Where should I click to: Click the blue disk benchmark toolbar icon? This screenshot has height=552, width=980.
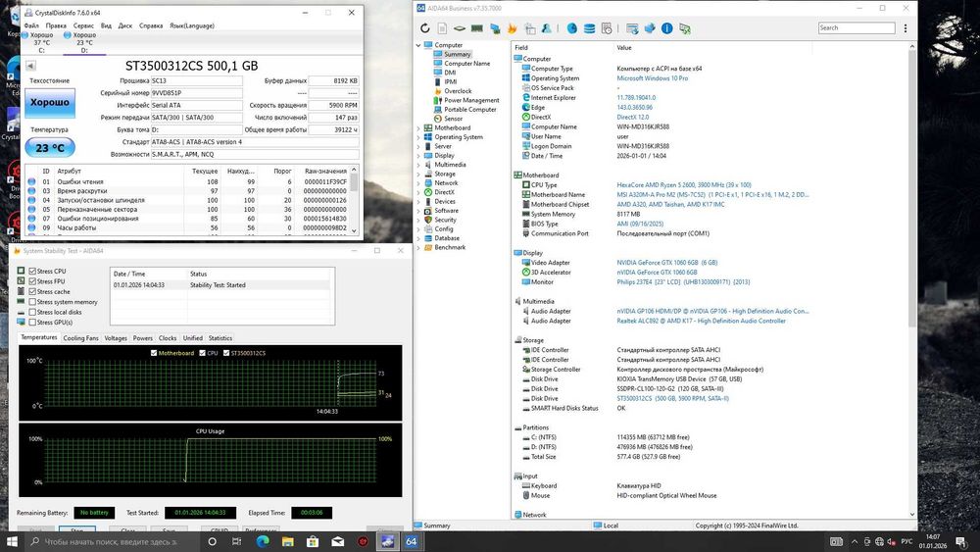(x=572, y=28)
